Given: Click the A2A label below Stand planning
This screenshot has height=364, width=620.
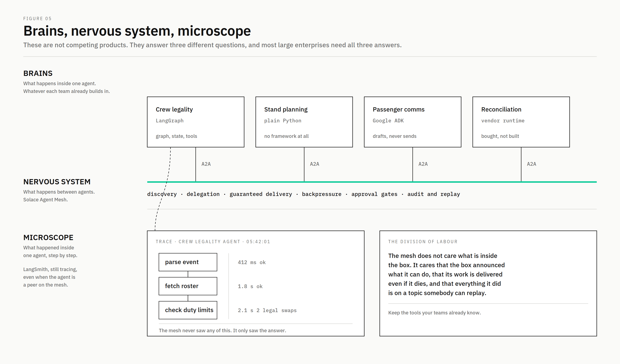Looking at the screenshot, I should [314, 164].
